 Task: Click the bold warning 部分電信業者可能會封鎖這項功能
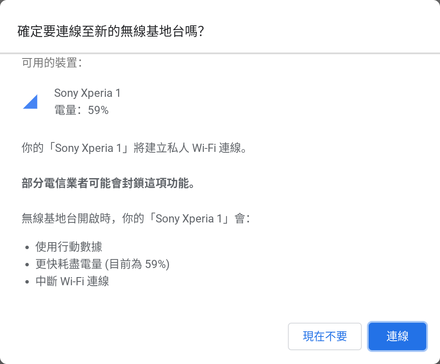tap(108, 183)
